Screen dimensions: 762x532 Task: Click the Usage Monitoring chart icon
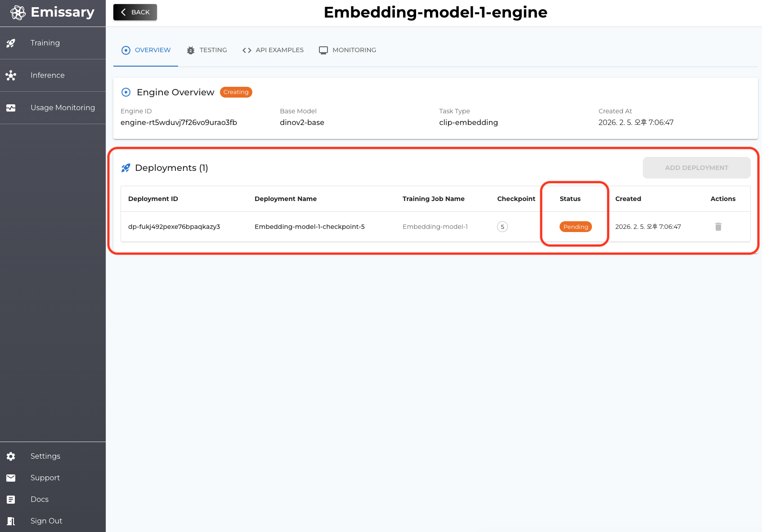[x=11, y=108]
